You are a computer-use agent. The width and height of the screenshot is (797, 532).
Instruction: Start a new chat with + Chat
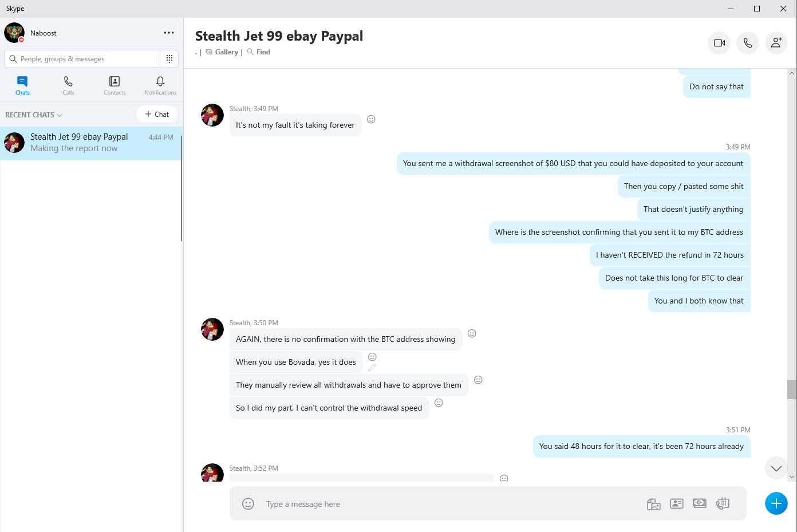157,114
